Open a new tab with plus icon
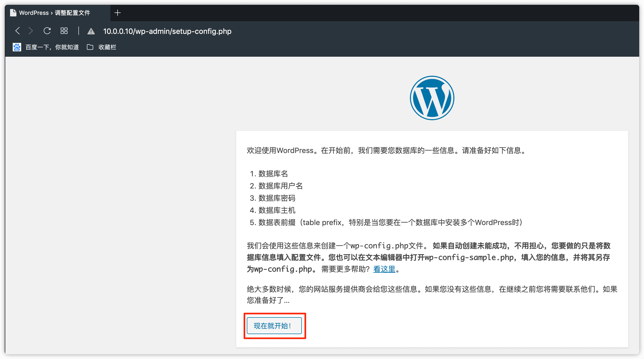Image resolution: width=644 pixels, height=359 pixels. (x=118, y=13)
